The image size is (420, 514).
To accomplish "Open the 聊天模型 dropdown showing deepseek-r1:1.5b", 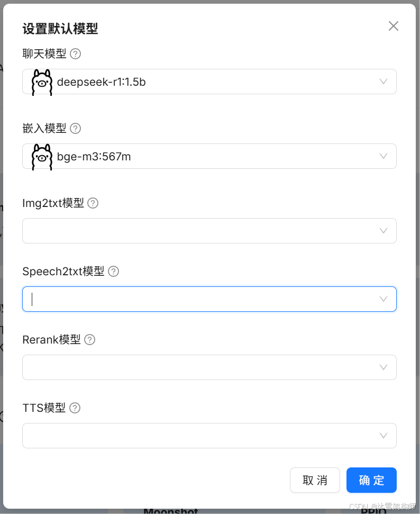I will 383,82.
